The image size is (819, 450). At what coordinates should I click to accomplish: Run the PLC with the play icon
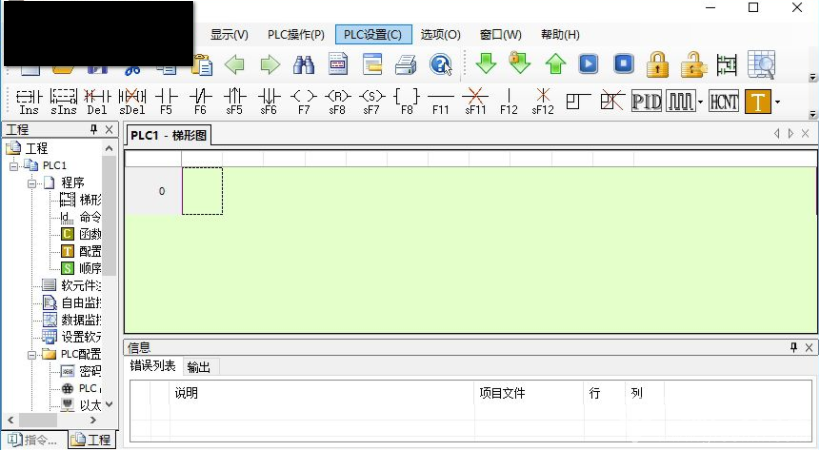click(x=588, y=64)
